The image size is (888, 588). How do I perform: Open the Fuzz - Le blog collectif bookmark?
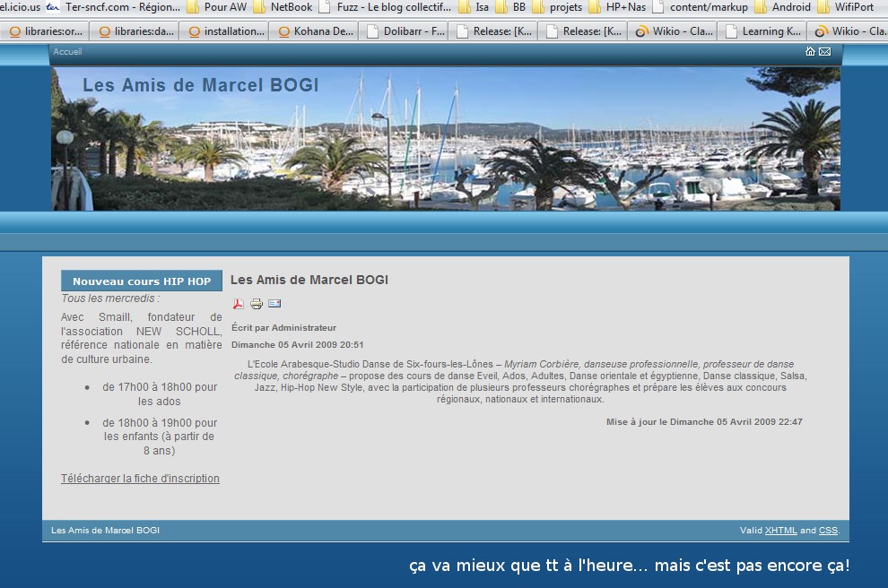385,7
